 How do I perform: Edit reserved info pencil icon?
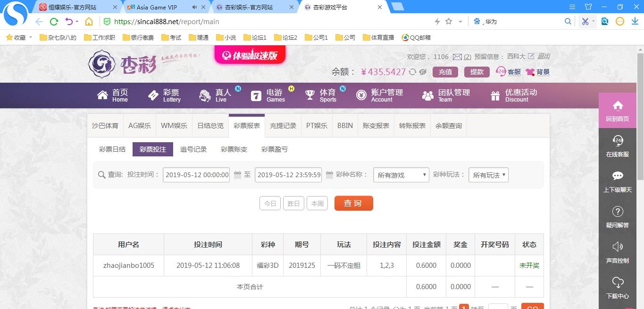click(531, 56)
